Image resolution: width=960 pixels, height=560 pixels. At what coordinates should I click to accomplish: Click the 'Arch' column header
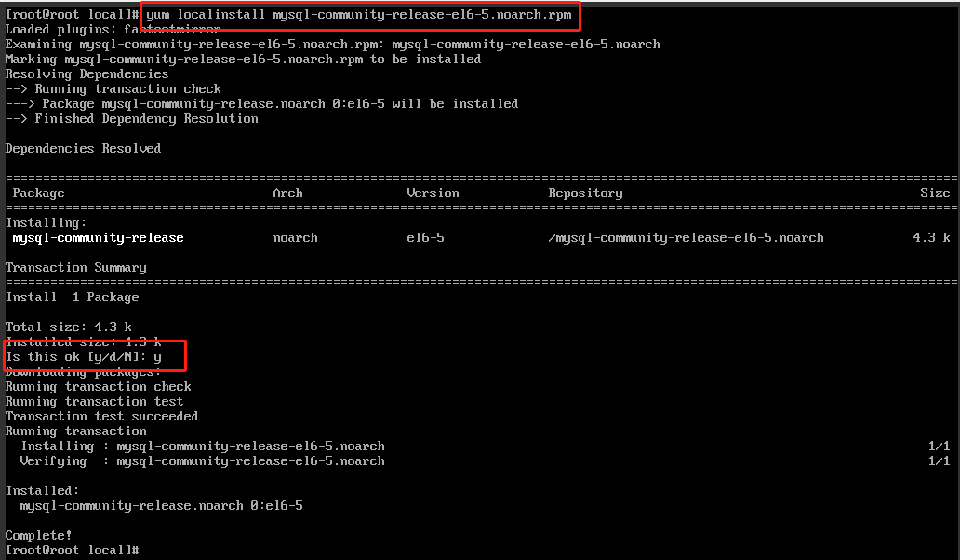287,193
